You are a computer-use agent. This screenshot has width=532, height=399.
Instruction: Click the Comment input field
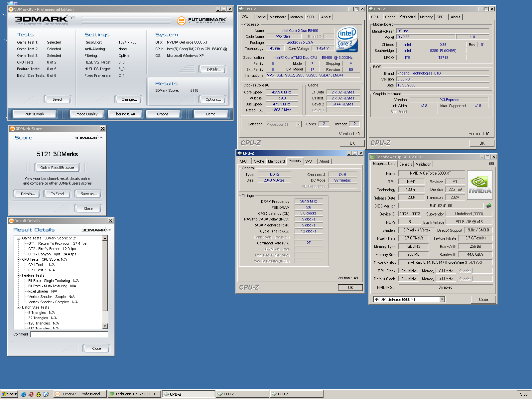coord(69,334)
